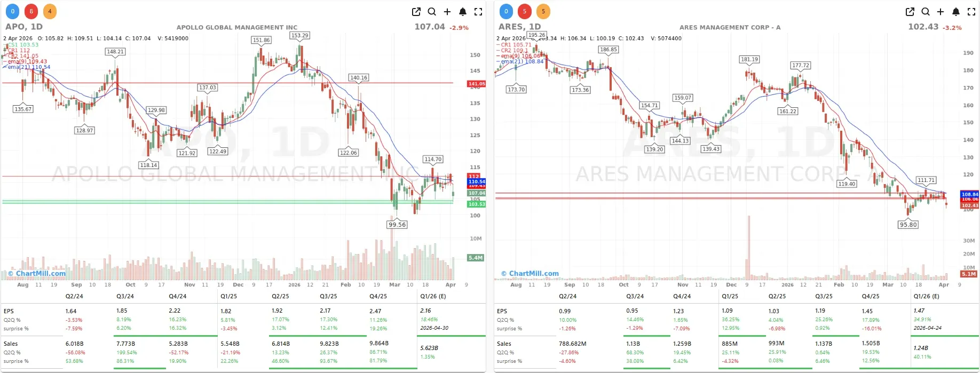The height and width of the screenshot is (373, 980).
Task: Expand the ARES chart to fullscreen
Action: tap(971, 12)
